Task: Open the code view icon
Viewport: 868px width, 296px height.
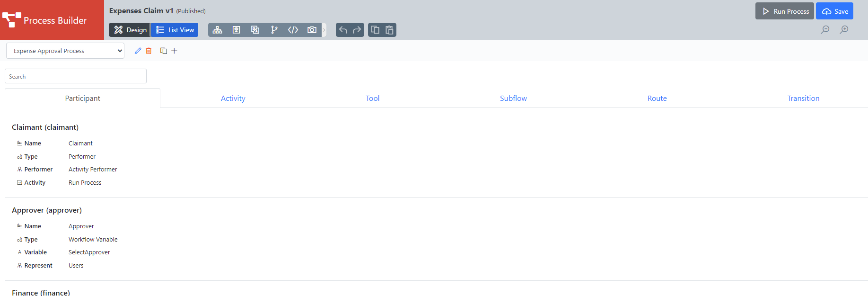Action: click(x=293, y=30)
